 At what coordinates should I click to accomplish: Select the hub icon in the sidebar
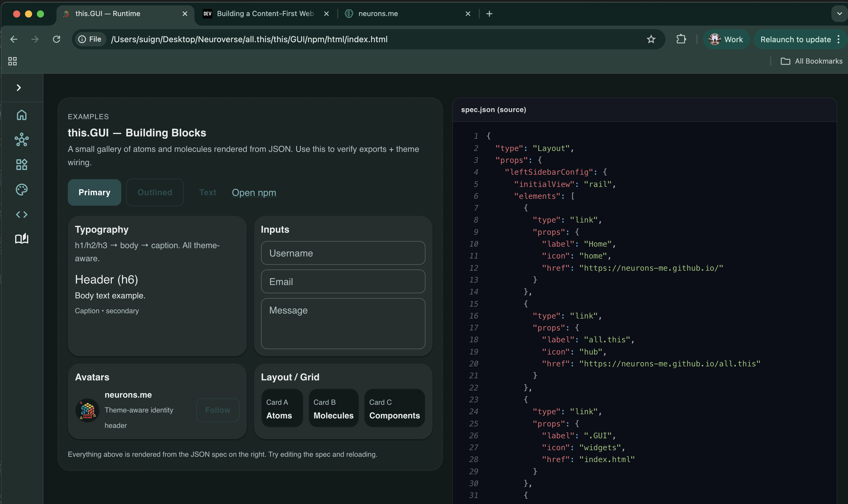pyautogui.click(x=21, y=140)
